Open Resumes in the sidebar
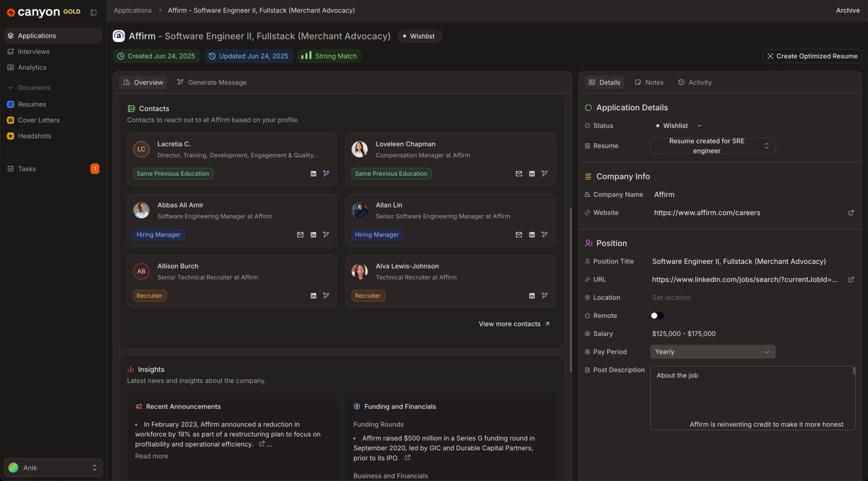The width and height of the screenshot is (868, 481). [53, 104]
